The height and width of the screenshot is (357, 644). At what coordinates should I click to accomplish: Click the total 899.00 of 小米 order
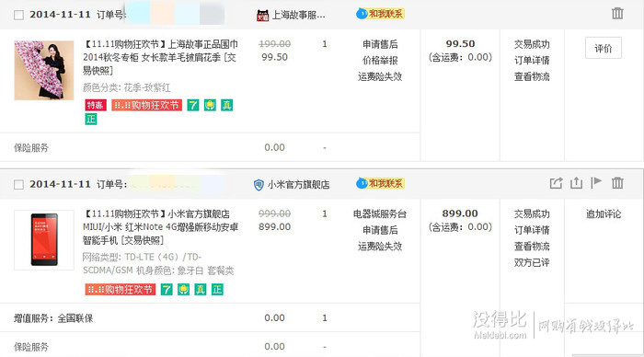460,213
